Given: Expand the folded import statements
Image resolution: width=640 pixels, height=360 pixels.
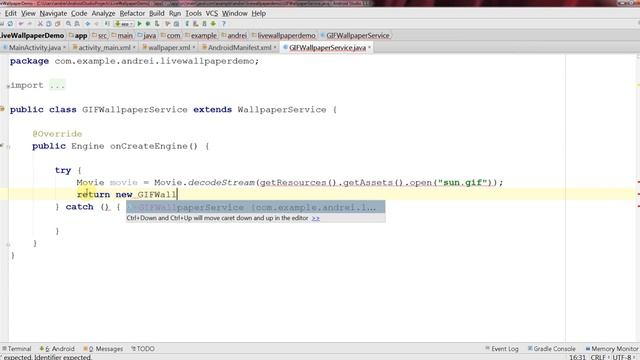Looking at the screenshot, I should 57,85.
